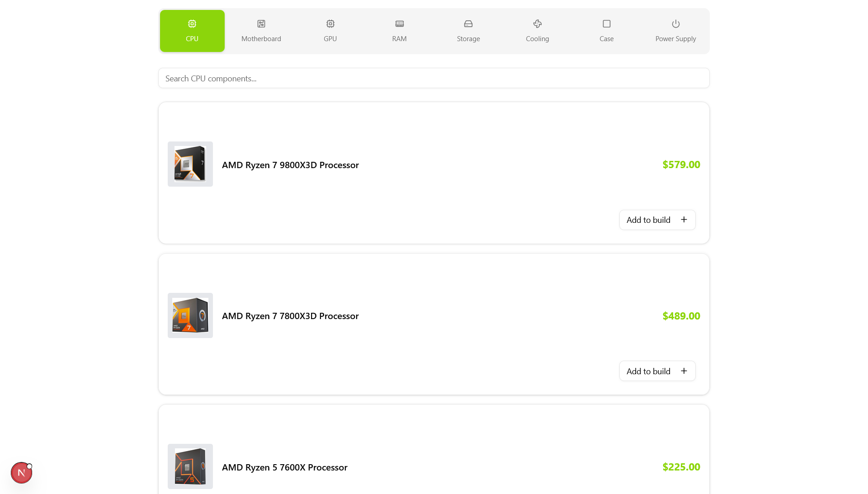
Task: Click the Cooling fan icon
Action: click(x=537, y=24)
